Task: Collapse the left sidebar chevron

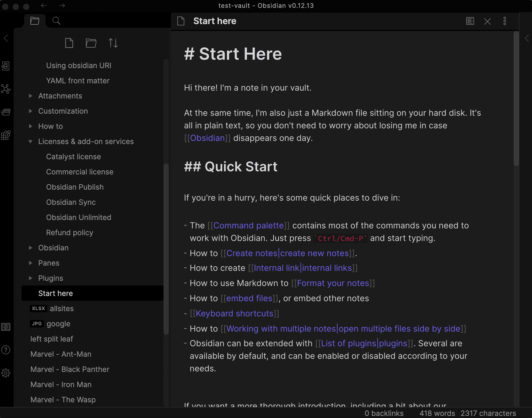Action: click(6, 38)
